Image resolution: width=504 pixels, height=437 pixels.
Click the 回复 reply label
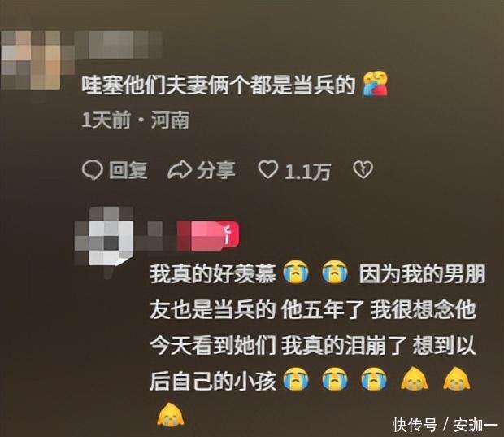point(128,170)
